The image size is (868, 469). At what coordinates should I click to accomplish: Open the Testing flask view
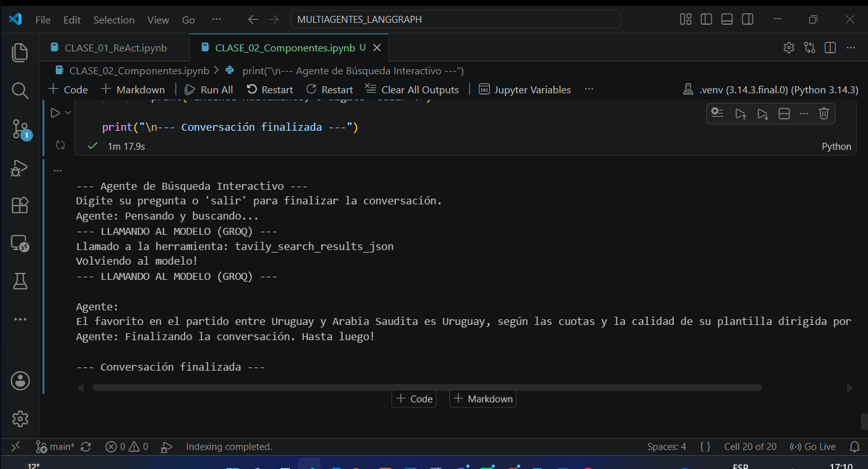coord(20,281)
